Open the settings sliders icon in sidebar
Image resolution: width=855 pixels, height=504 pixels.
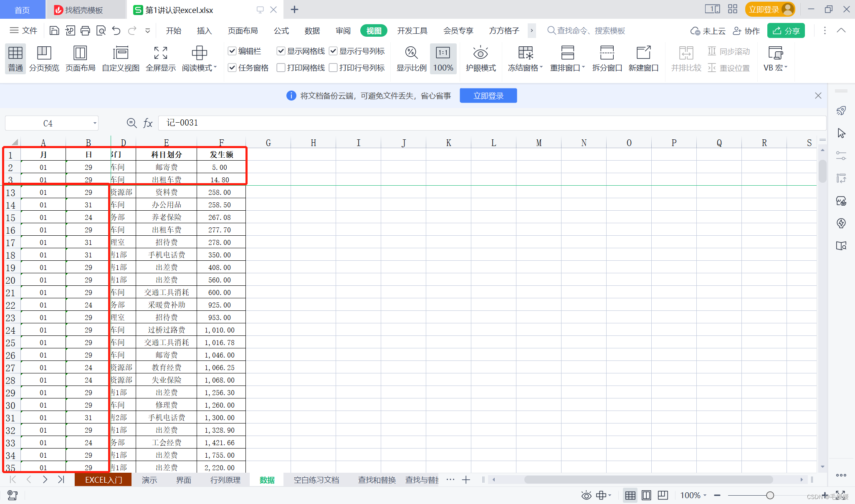tap(841, 156)
